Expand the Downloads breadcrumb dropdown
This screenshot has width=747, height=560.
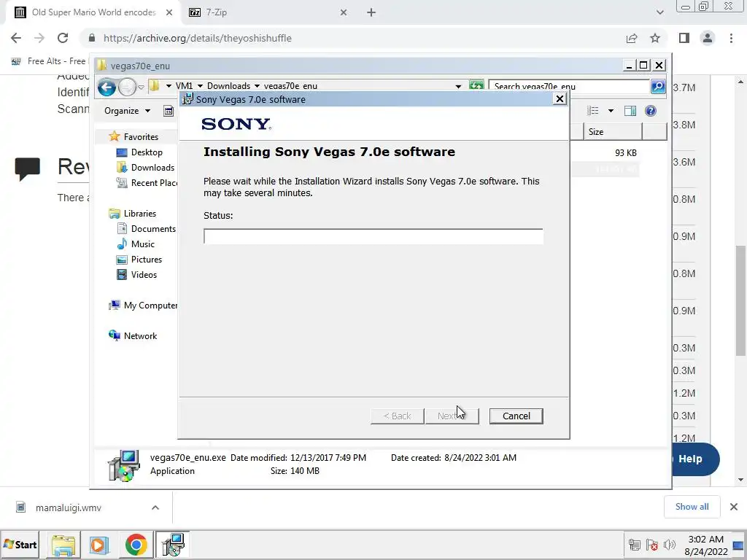coord(258,86)
